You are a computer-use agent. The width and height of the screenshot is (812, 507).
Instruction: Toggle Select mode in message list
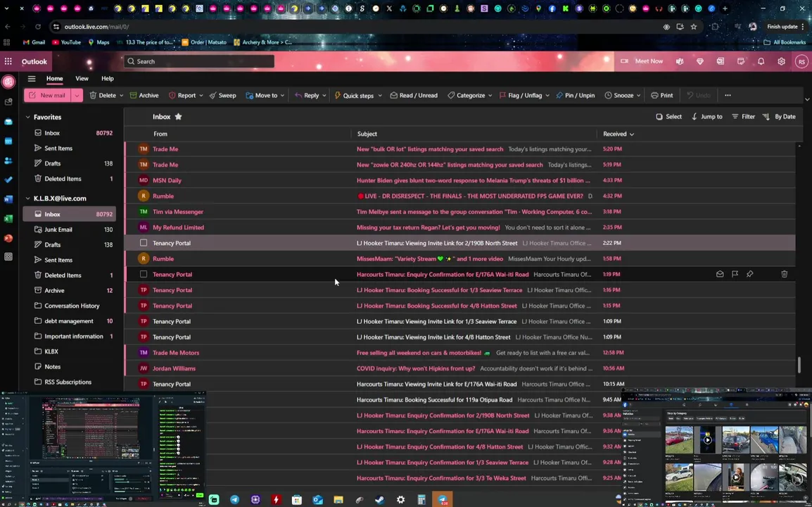pyautogui.click(x=668, y=117)
